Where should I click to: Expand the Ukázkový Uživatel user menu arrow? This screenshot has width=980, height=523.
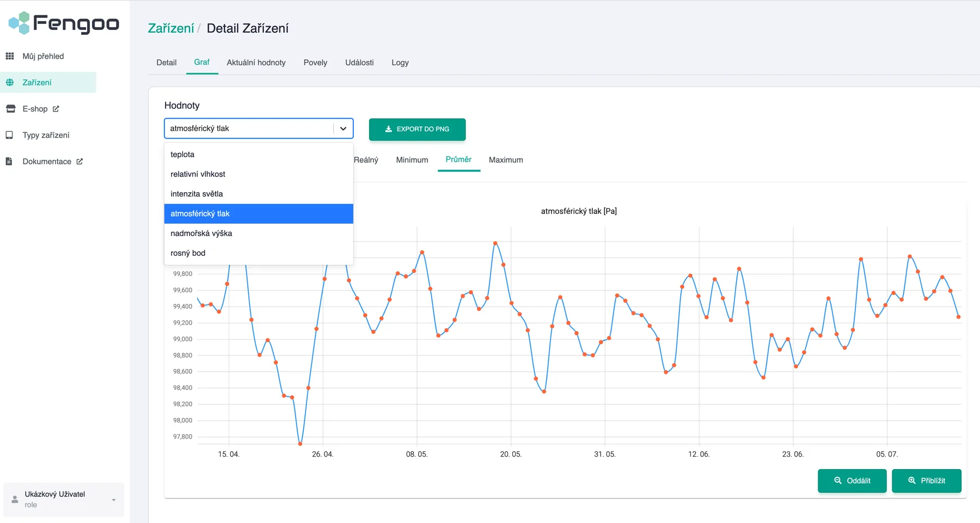114,500
